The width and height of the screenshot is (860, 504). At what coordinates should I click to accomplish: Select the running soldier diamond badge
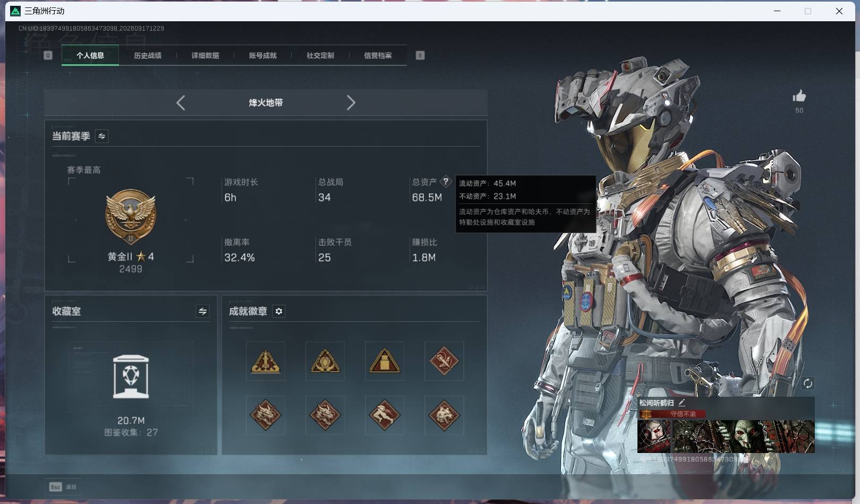click(385, 415)
